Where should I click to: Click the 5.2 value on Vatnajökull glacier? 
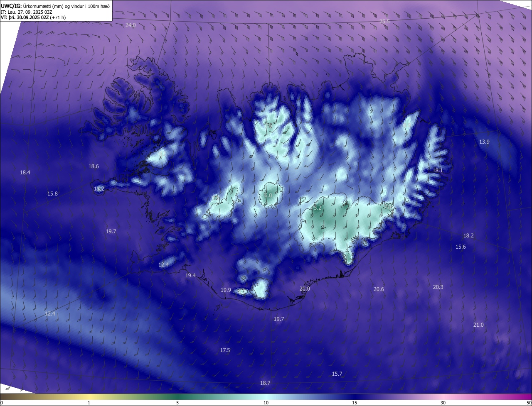tap(318, 208)
